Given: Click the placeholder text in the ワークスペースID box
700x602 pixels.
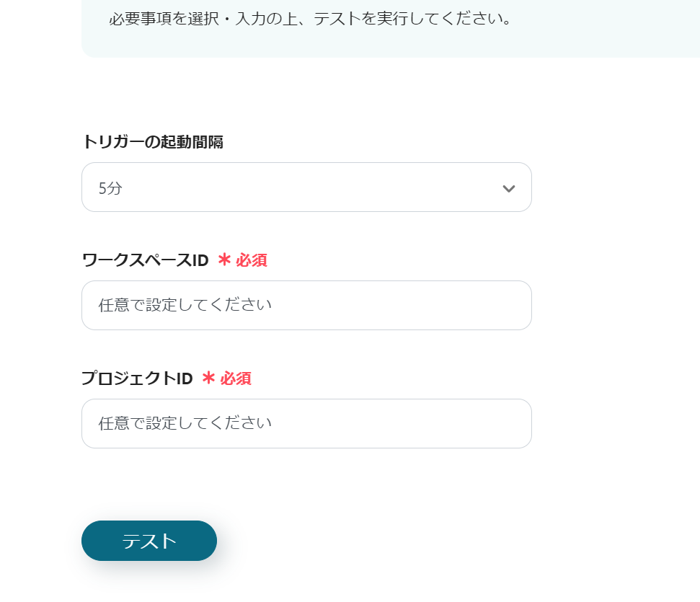Looking at the screenshot, I should point(185,305).
